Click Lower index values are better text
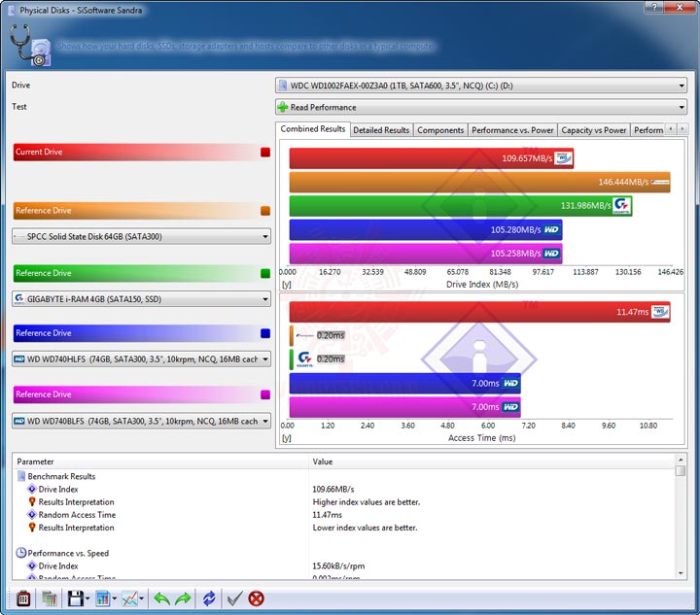The width and height of the screenshot is (700, 615). click(365, 528)
